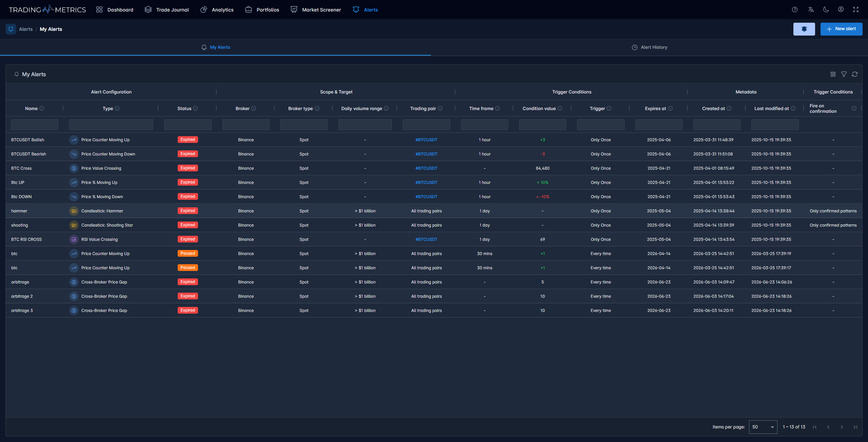Click info icon next to Daily volume range

(386, 108)
